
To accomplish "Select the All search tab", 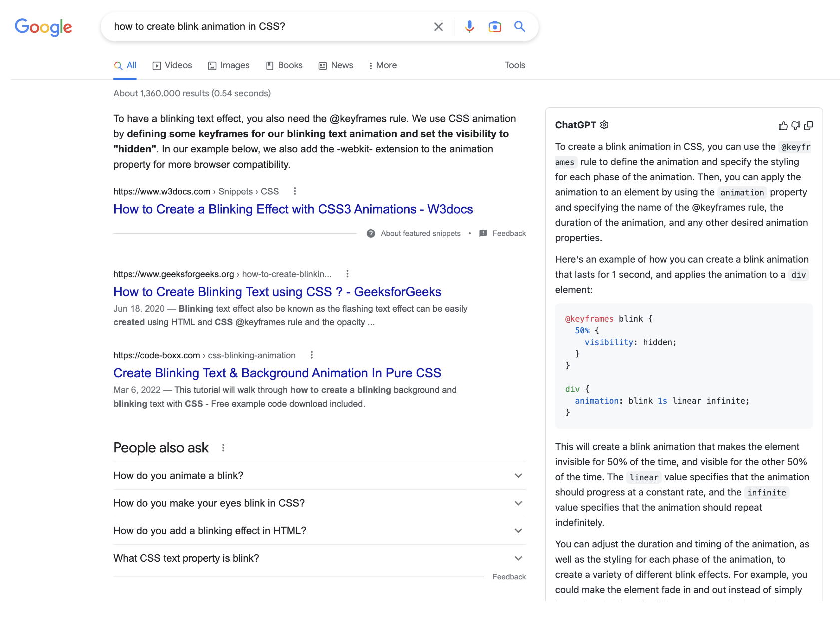I will [x=125, y=65].
